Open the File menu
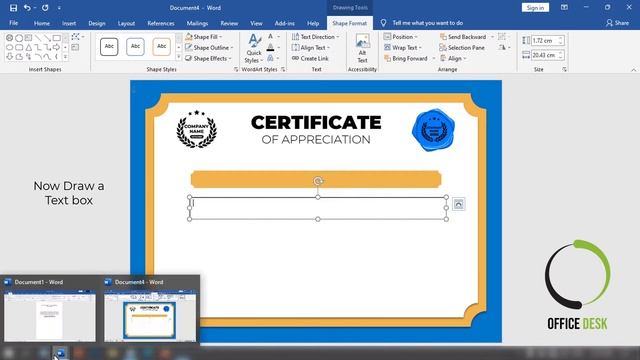This screenshot has height=360, width=640. (x=13, y=23)
